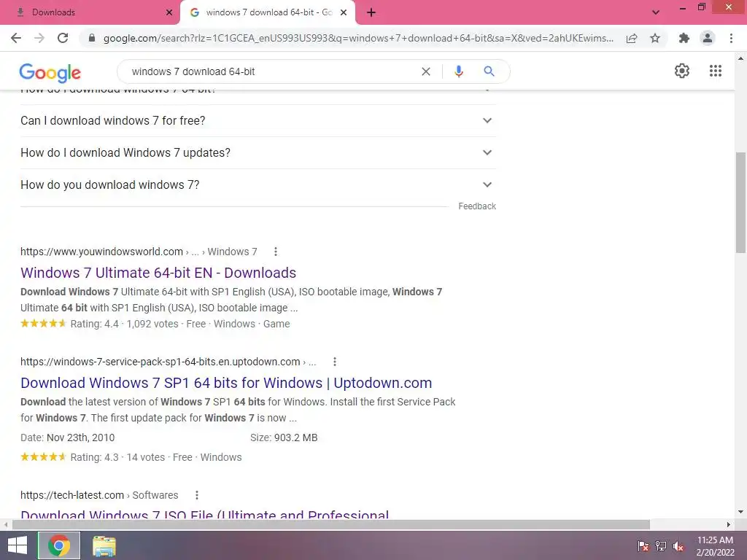Open File Explorer from the taskbar
Screen dimensions: 747x560
click(104, 545)
